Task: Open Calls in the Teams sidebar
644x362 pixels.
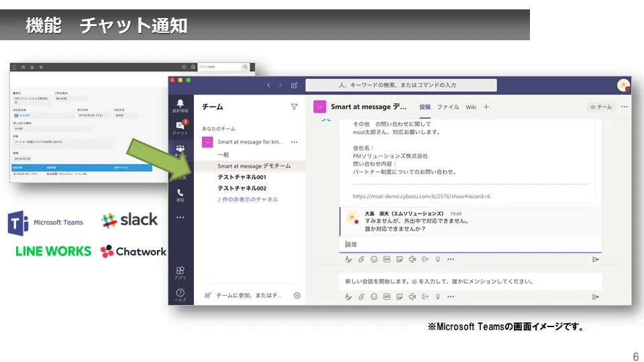Action: [x=180, y=195]
